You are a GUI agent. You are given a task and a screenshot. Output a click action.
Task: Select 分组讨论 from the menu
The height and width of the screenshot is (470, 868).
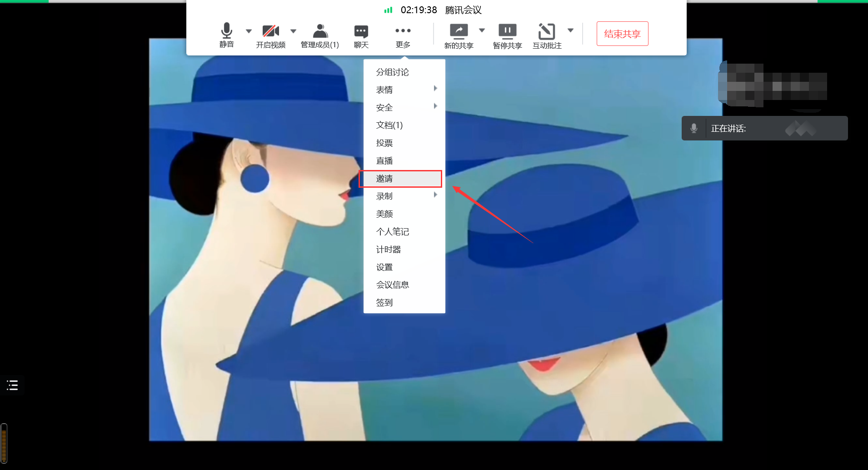click(404, 72)
